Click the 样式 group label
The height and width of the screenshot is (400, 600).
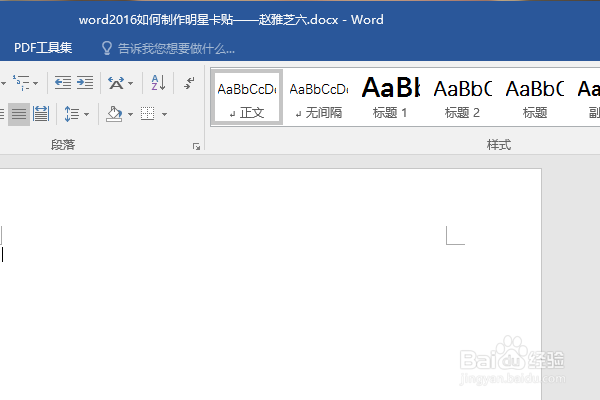[x=499, y=145]
